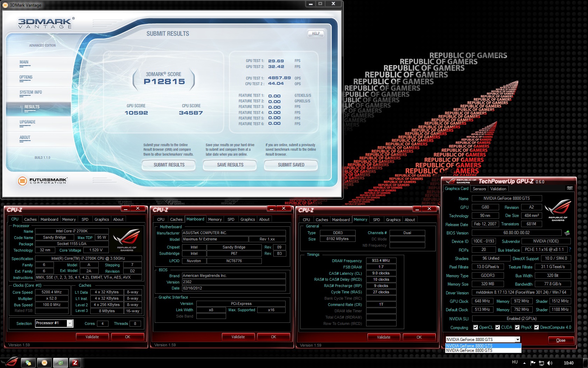Open the Action Center flag icon
Image resolution: width=588 pixels, height=368 pixels.
[533, 363]
